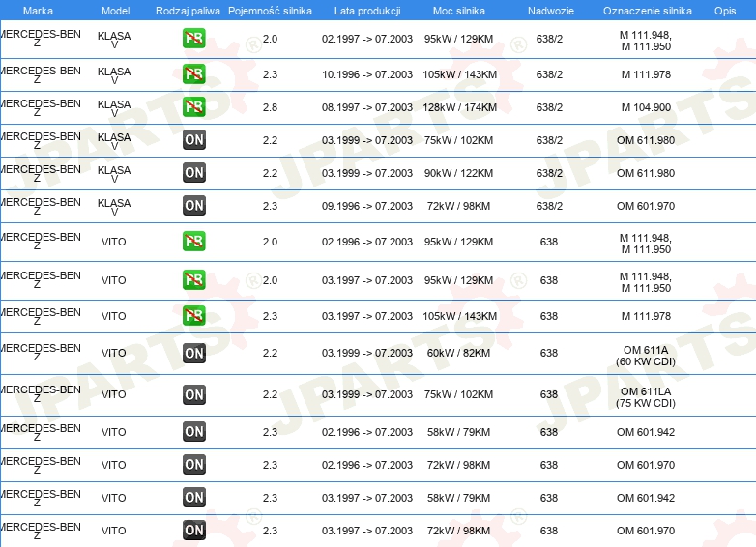Select the 2.2 capacity in the 60kW VITO row
The image size is (756, 547).
[270, 353]
